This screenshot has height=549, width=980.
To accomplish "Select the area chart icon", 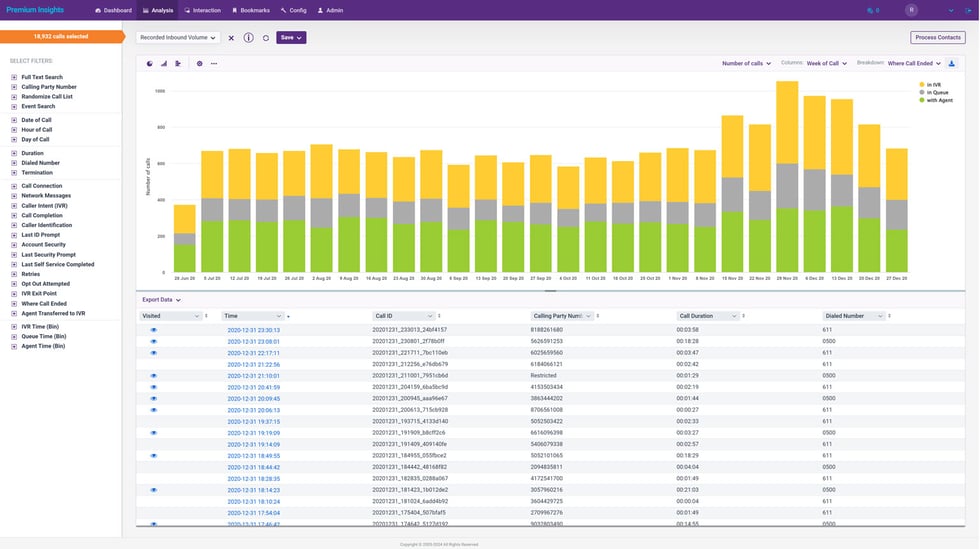I will click(164, 64).
